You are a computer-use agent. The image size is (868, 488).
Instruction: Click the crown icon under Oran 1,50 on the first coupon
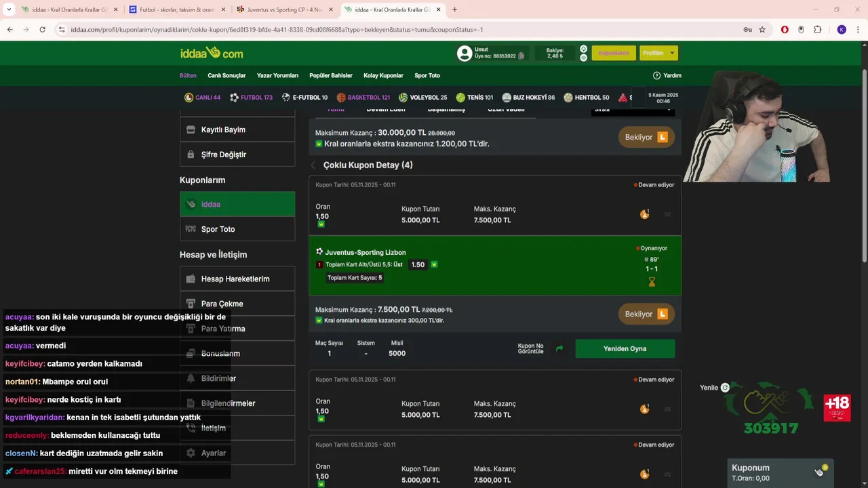321,224
